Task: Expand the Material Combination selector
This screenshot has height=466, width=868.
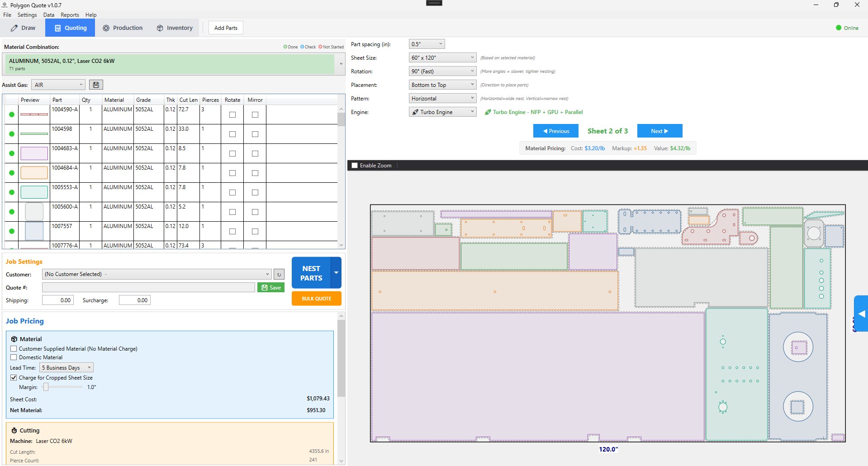Action: pos(341,64)
